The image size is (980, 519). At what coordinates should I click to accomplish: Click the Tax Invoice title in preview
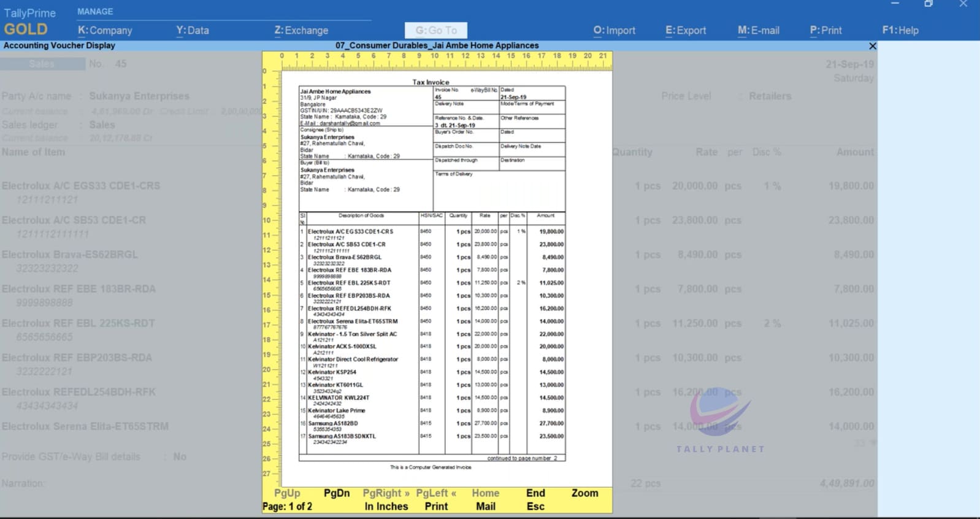pos(431,82)
